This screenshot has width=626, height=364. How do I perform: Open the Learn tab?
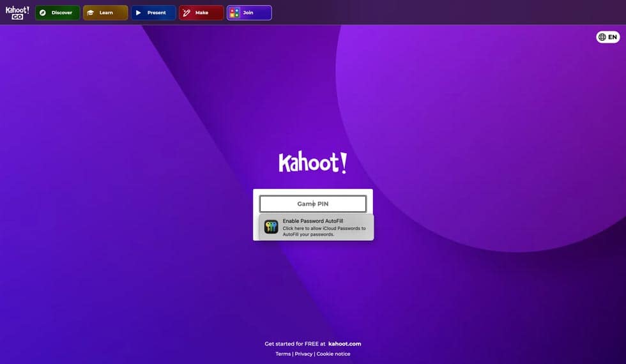pos(105,13)
